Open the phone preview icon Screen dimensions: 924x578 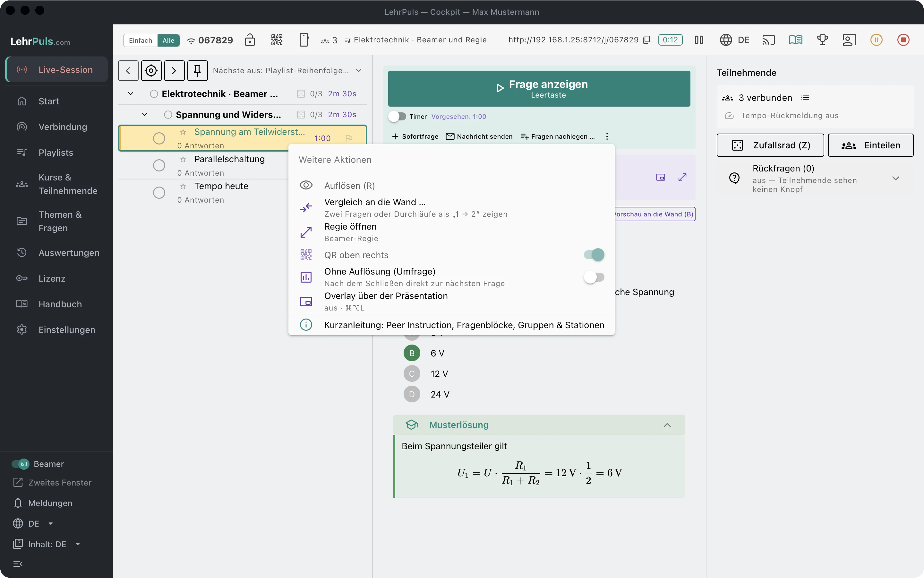click(304, 40)
